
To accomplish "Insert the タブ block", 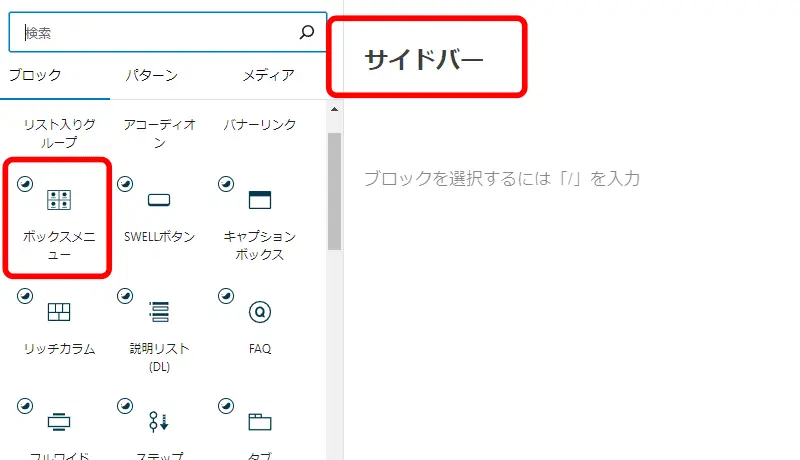I will (259, 427).
